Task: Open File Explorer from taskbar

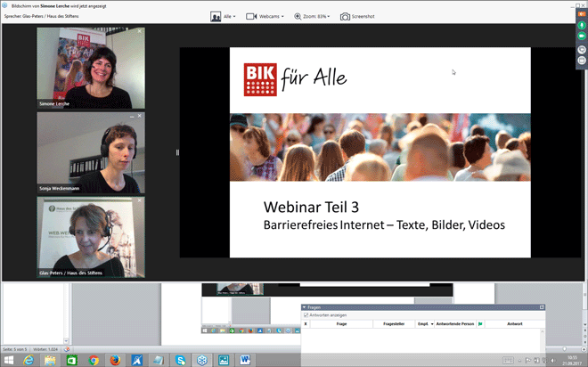Action: tap(50, 360)
